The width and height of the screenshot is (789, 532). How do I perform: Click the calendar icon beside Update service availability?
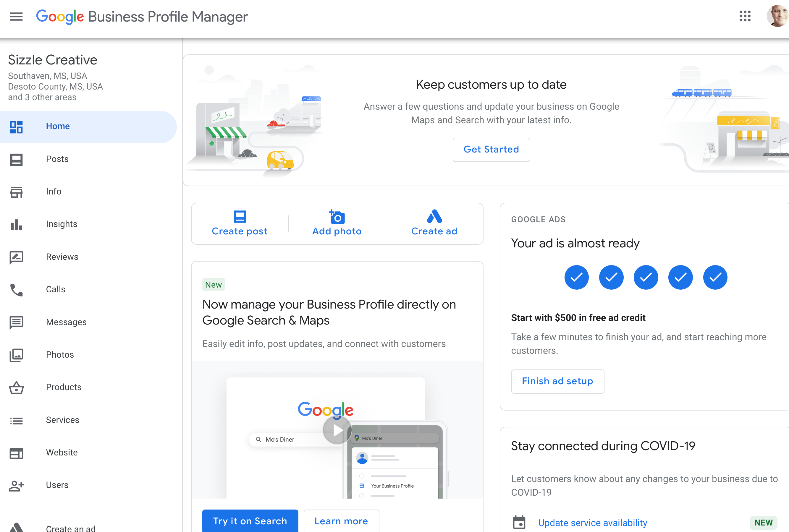tap(519, 522)
